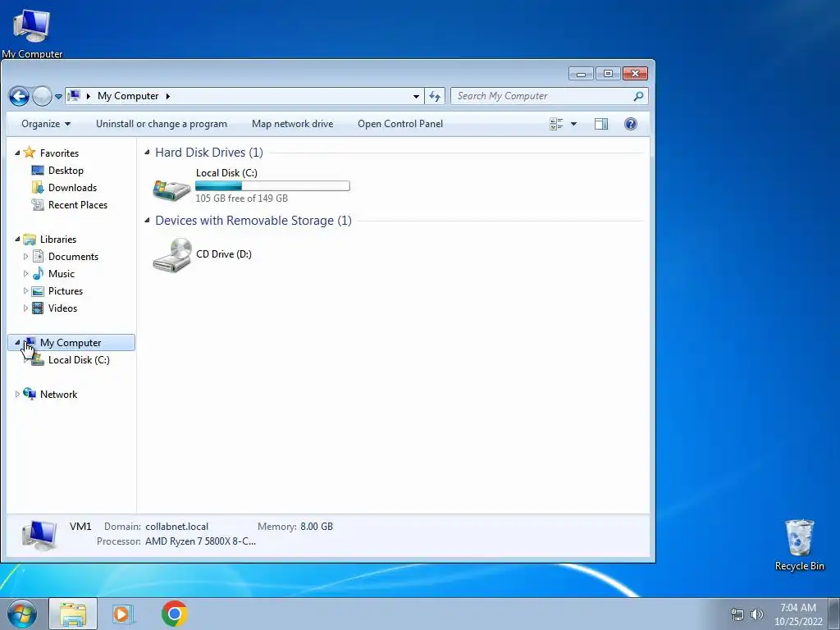
Task: Select Libraries in navigation pane
Action: [58, 240]
